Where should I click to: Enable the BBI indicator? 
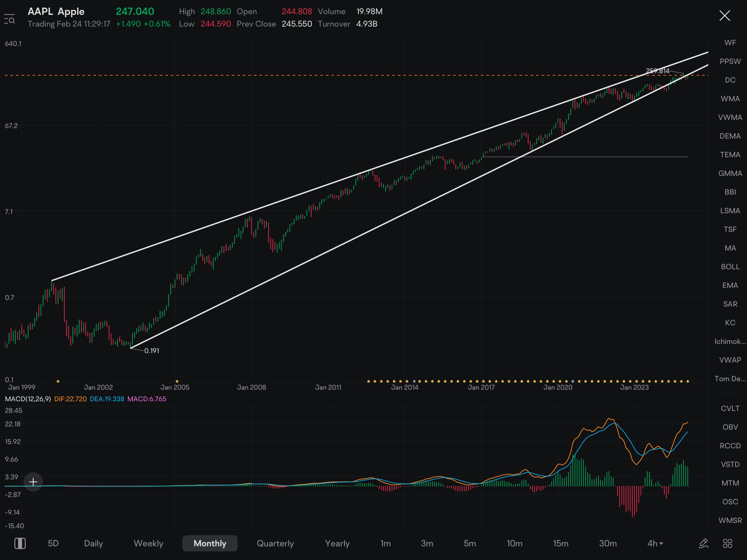click(730, 192)
